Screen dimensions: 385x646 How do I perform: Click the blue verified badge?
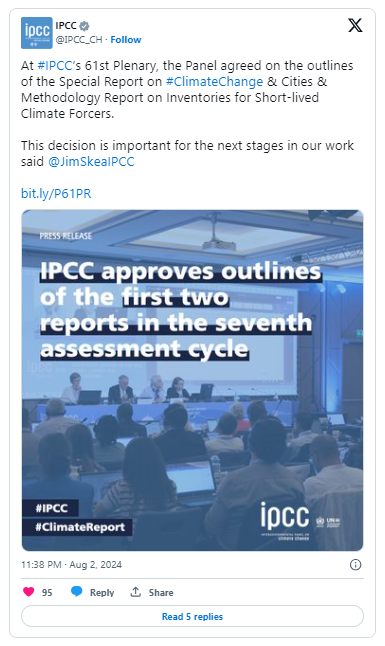pos(84,26)
